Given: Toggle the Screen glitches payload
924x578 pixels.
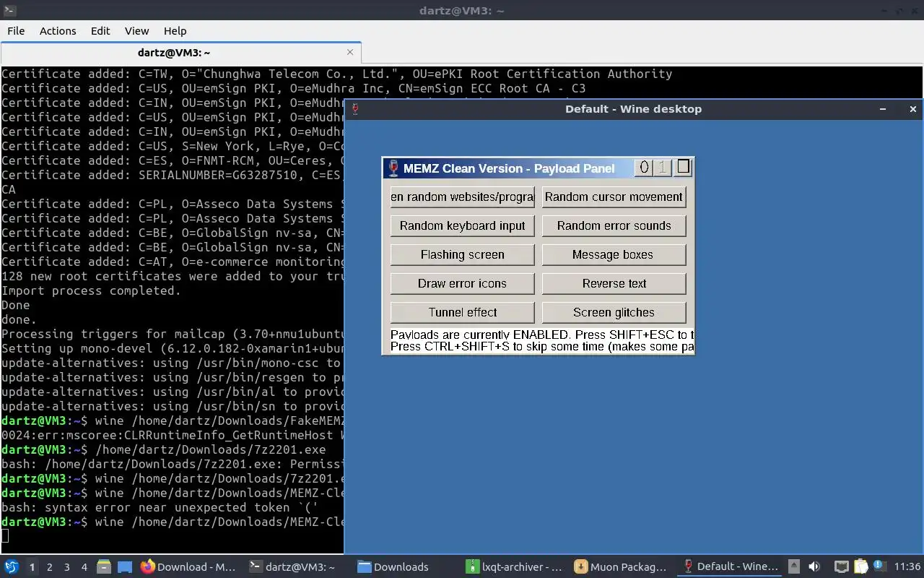Looking at the screenshot, I should click(614, 313).
